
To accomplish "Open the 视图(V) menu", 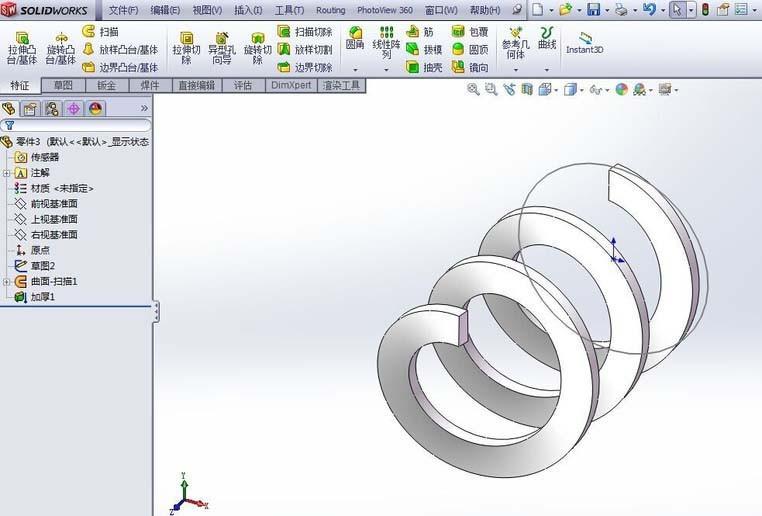I will tap(208, 10).
